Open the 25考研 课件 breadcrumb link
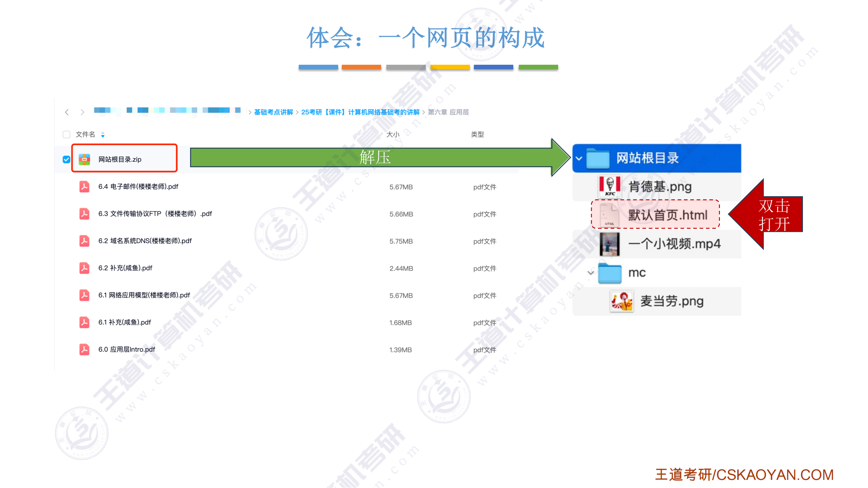The image size is (868, 488). [x=360, y=112]
